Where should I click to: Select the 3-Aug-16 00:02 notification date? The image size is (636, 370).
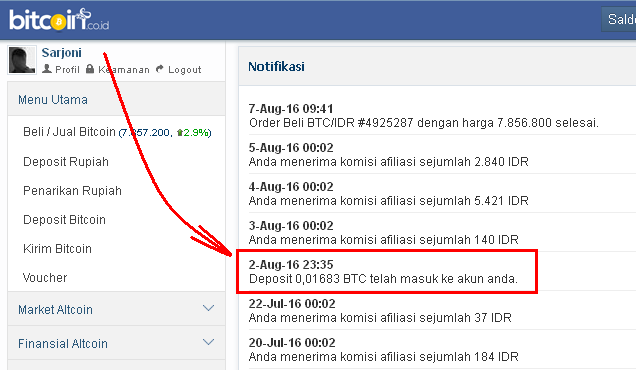tap(291, 226)
